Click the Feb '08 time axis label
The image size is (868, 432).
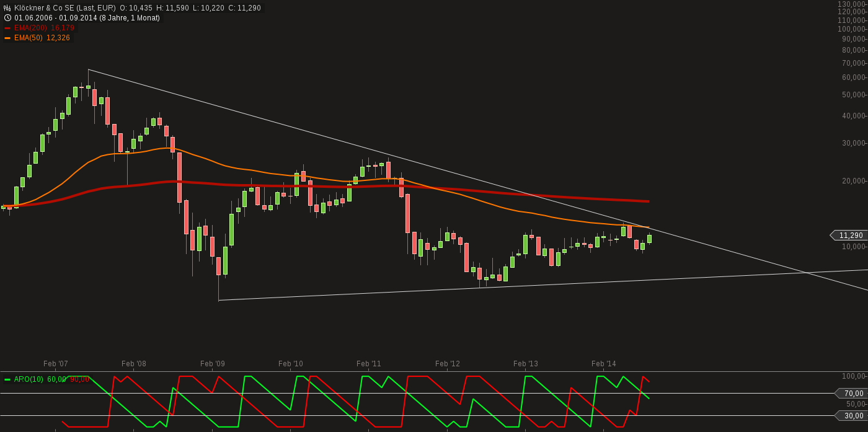[x=134, y=364]
